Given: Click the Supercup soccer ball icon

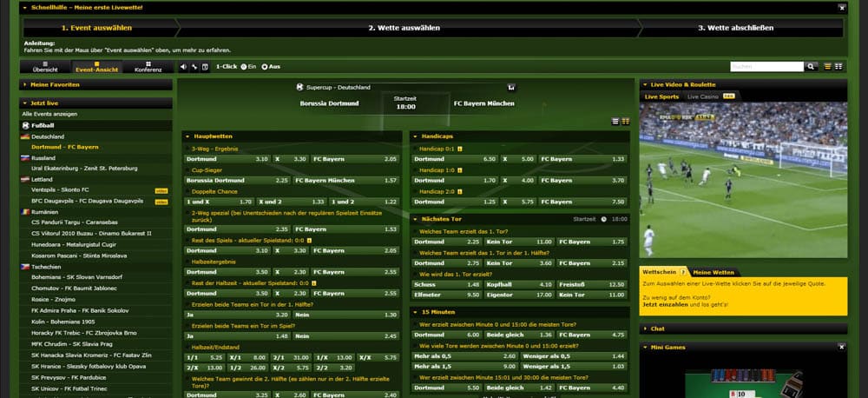Looking at the screenshot, I should pos(299,87).
